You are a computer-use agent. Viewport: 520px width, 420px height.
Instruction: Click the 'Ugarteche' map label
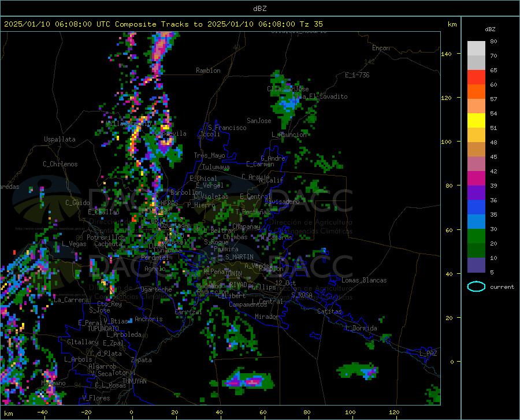coord(156,289)
